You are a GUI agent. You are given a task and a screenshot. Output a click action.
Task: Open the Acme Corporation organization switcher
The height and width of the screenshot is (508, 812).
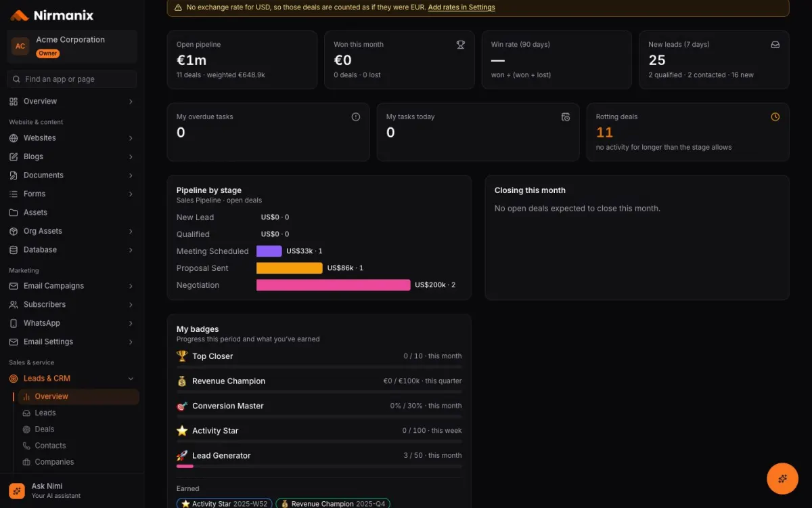click(x=72, y=46)
